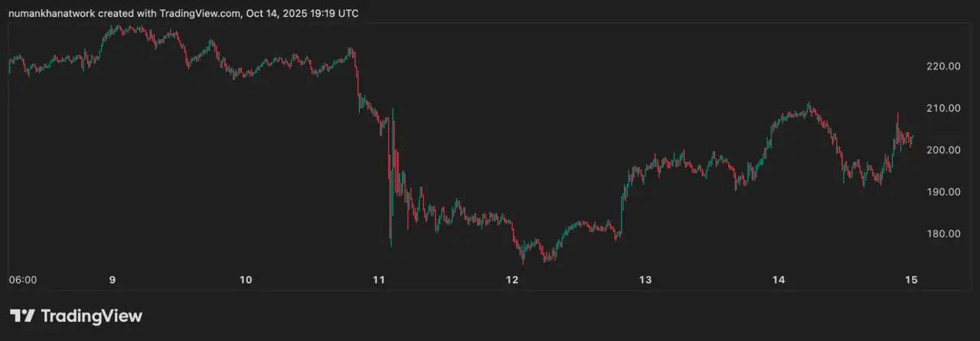This screenshot has height=341, width=980.
Task: Click the 210.00 price axis label
Action: tap(943, 108)
